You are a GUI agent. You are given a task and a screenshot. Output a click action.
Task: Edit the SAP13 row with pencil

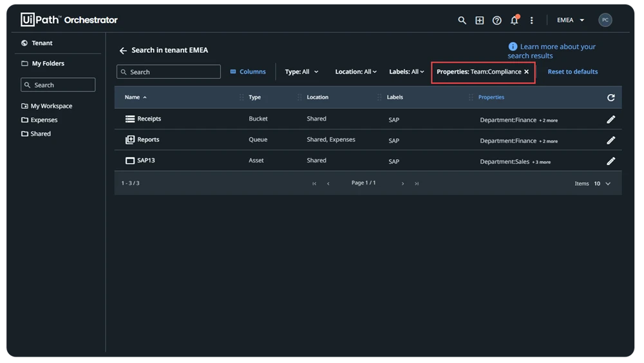611,161
